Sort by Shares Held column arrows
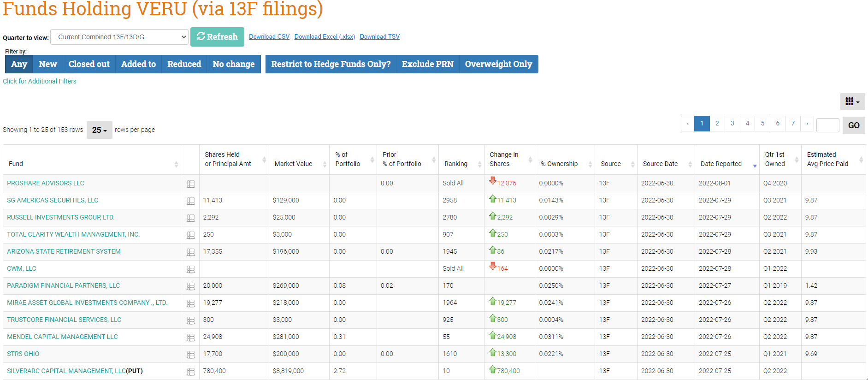868x380 pixels. (x=264, y=160)
